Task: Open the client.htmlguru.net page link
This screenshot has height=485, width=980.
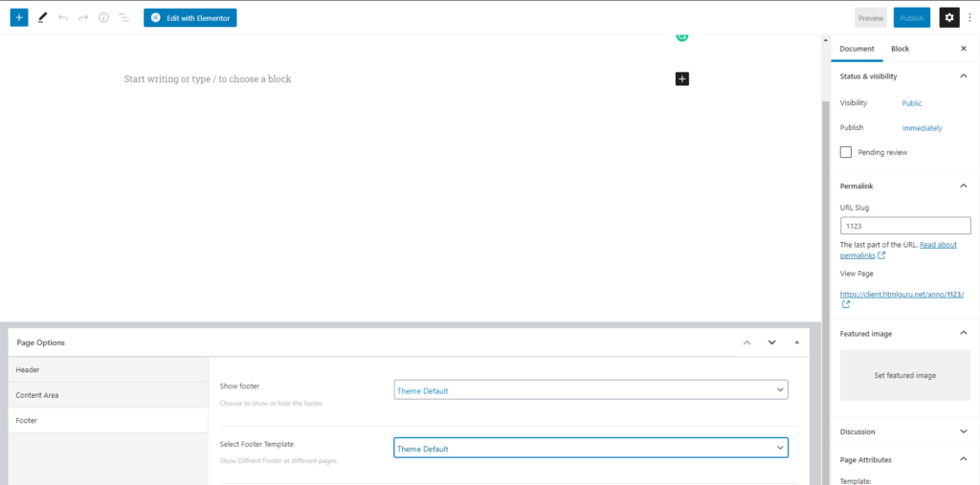Action: (x=902, y=294)
